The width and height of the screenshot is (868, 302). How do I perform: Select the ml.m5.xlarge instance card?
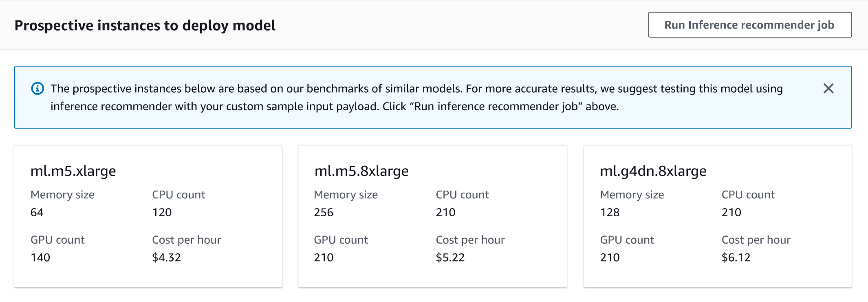tap(149, 216)
